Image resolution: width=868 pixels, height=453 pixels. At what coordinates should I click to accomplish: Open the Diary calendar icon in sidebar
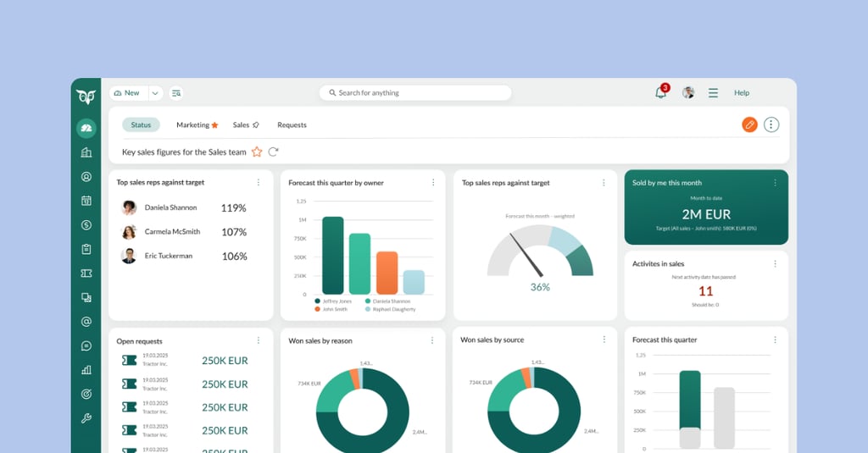[x=86, y=201]
